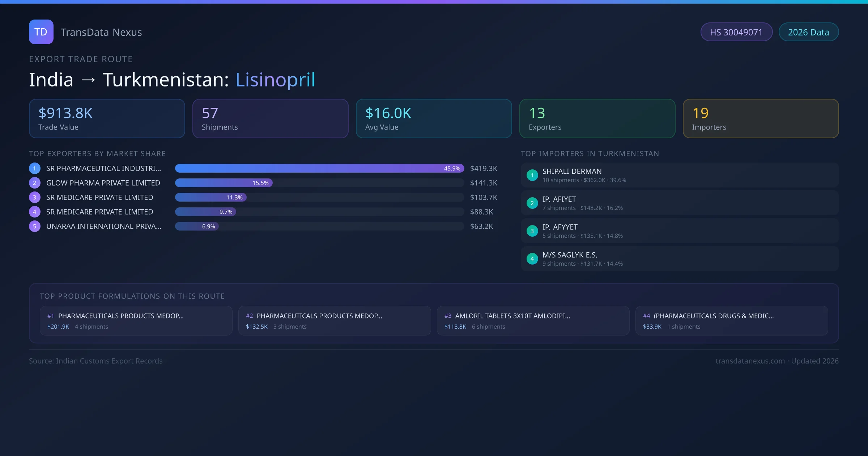Click the 45.9% market share bar
Viewport: 868px width, 456px height.
pos(319,168)
